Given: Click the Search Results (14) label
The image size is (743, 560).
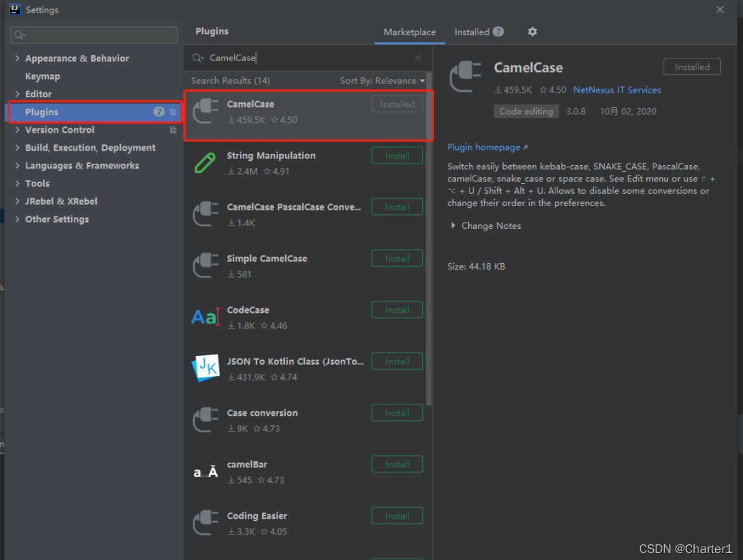Looking at the screenshot, I should click(x=230, y=81).
